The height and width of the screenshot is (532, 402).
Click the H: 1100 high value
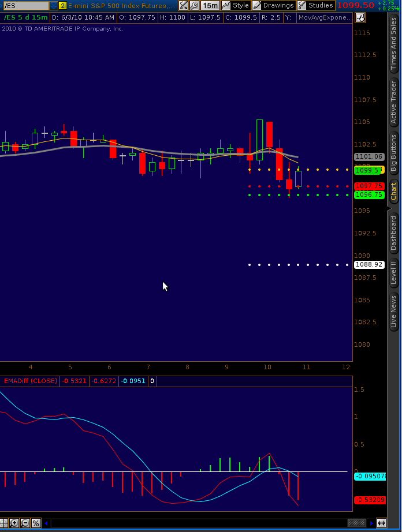click(173, 17)
